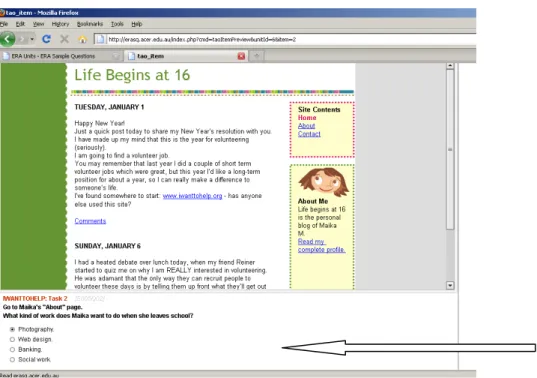The image size is (537, 378).
Task: Click the Stop loading X icon
Action: coord(64,39)
